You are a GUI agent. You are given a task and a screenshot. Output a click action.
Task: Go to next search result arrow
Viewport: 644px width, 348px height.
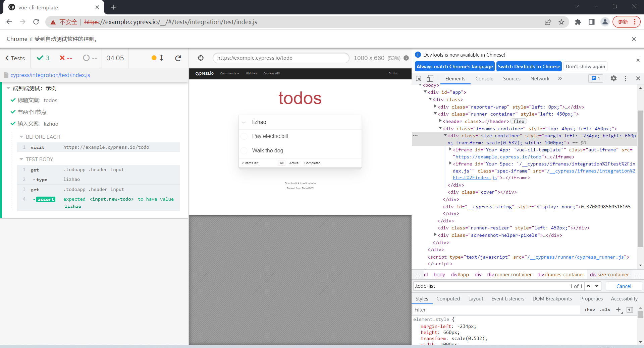coord(597,286)
